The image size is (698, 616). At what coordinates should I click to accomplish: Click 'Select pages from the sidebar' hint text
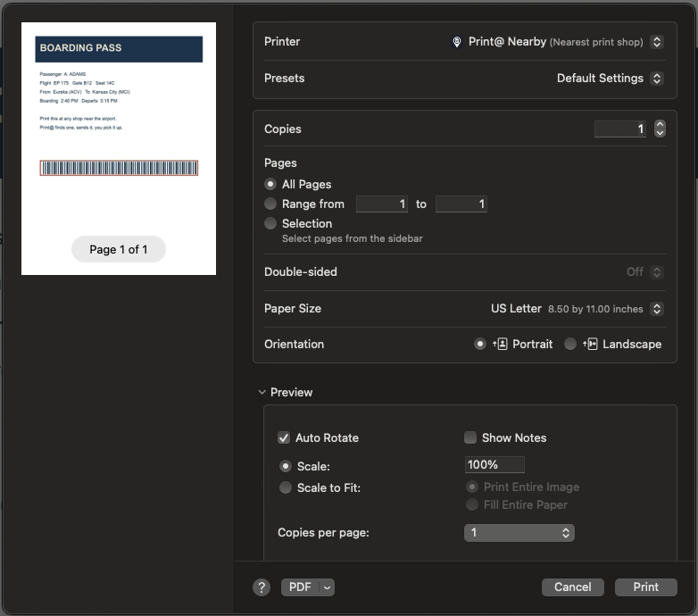coord(352,238)
